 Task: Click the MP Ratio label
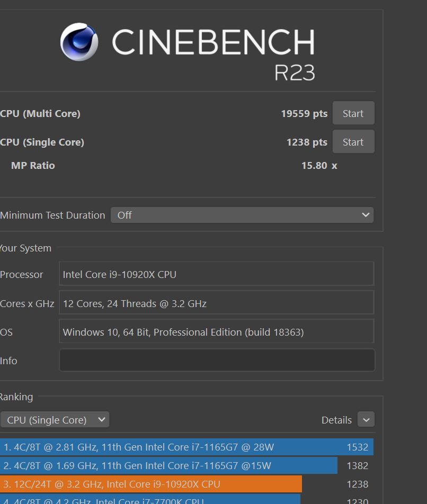[x=33, y=166]
